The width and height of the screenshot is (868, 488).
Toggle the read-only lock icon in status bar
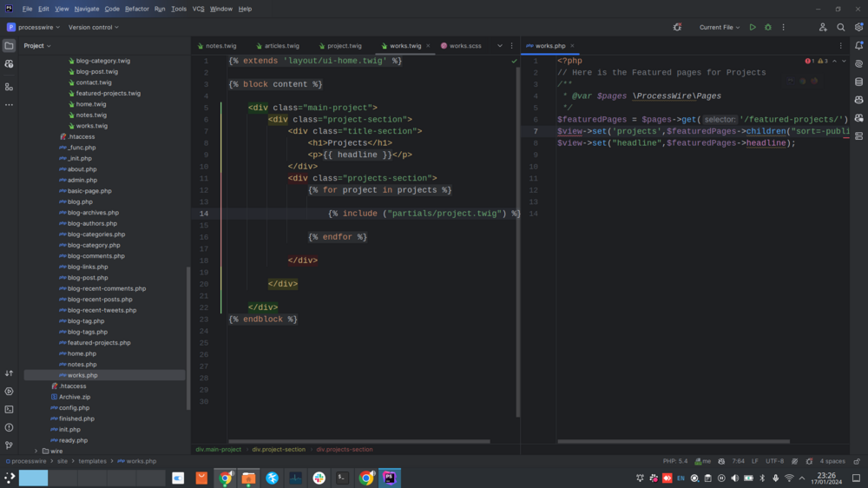(856, 462)
